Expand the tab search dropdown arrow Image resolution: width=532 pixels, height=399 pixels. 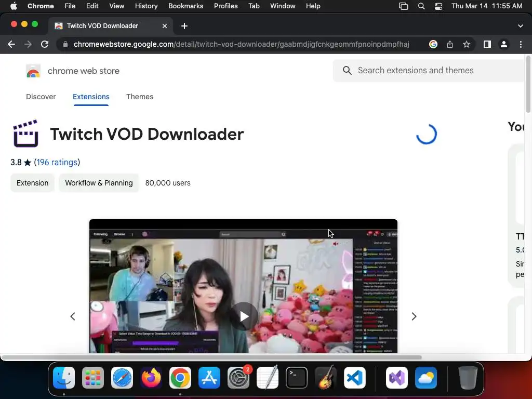tap(521, 26)
